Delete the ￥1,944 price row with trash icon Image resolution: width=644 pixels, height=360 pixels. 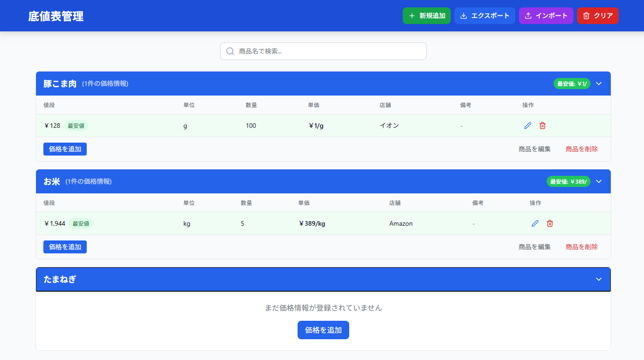pyautogui.click(x=550, y=223)
